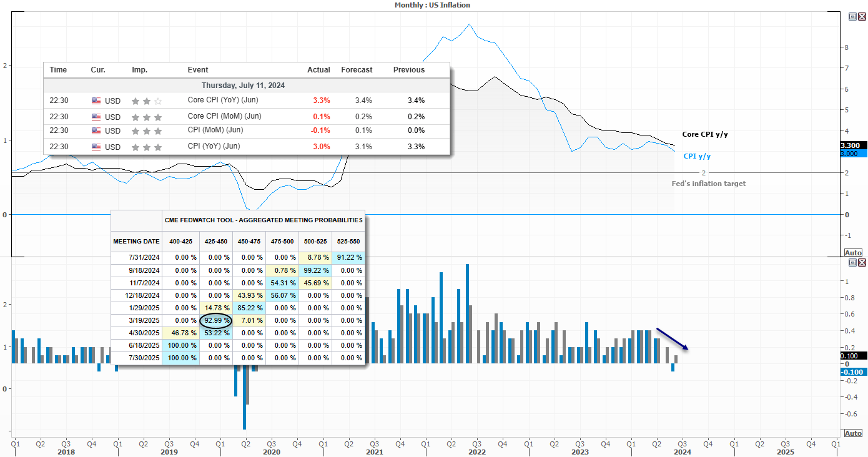Click the US flag in the Core CPI (YoY) row
868x457 pixels.
click(96, 101)
